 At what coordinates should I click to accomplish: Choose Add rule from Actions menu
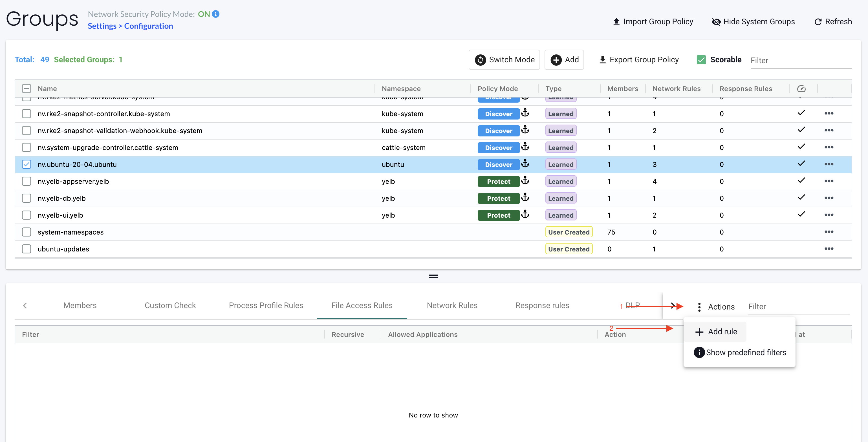[716, 331]
